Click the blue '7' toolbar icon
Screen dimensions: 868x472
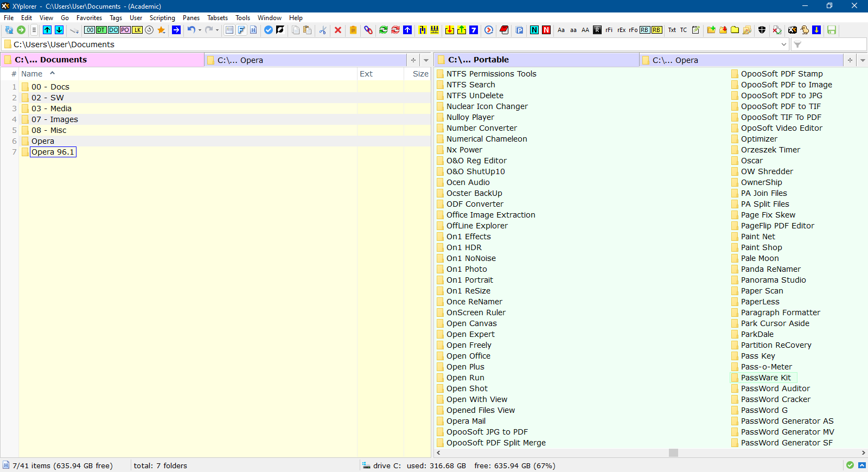pos(474,30)
